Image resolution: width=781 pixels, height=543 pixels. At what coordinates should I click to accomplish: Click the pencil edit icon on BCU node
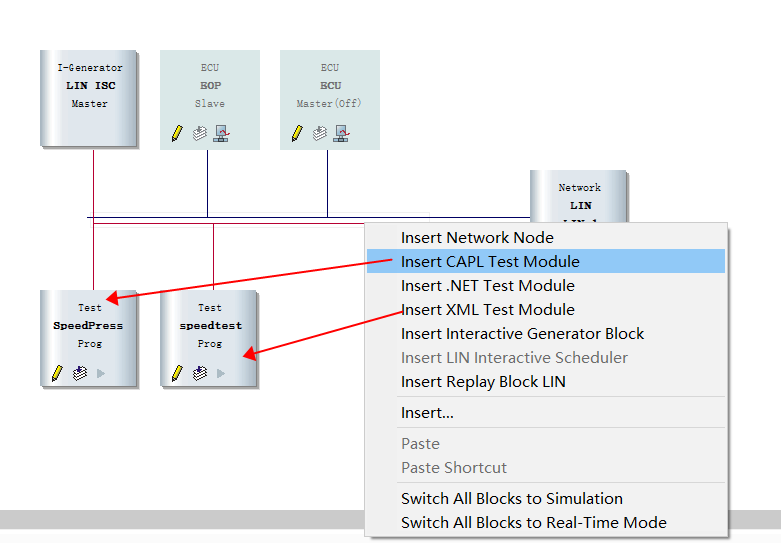[297, 134]
